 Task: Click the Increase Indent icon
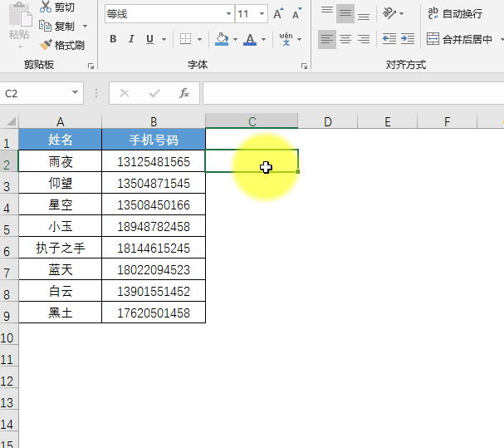click(x=408, y=39)
